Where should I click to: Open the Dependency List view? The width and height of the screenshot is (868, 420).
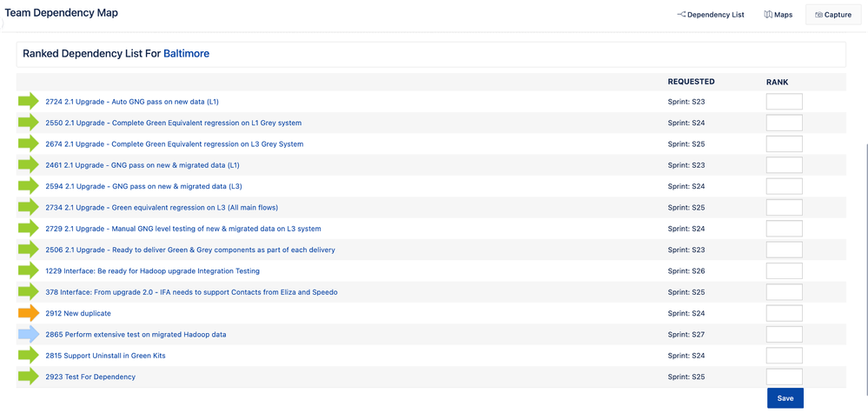click(711, 15)
